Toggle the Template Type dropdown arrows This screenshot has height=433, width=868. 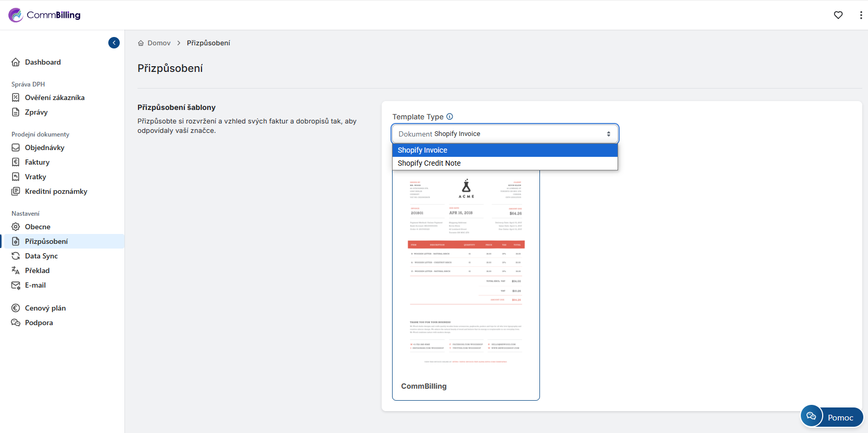click(x=608, y=134)
